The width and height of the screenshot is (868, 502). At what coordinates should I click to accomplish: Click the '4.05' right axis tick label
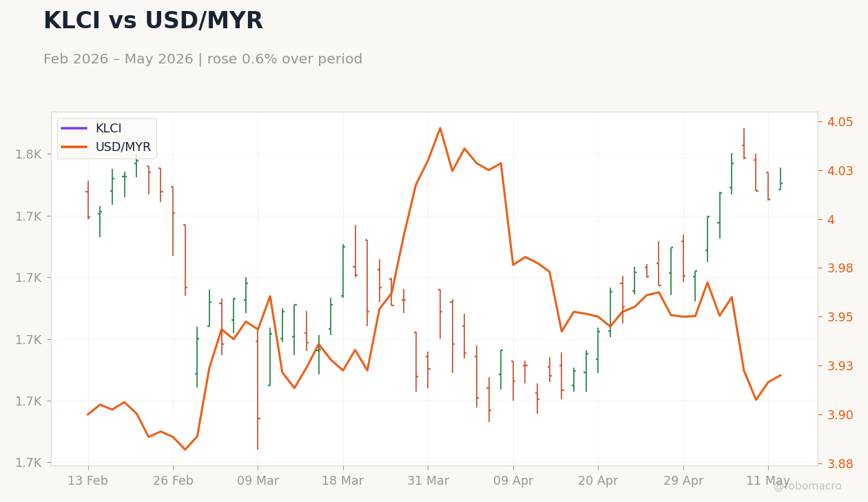pos(840,122)
